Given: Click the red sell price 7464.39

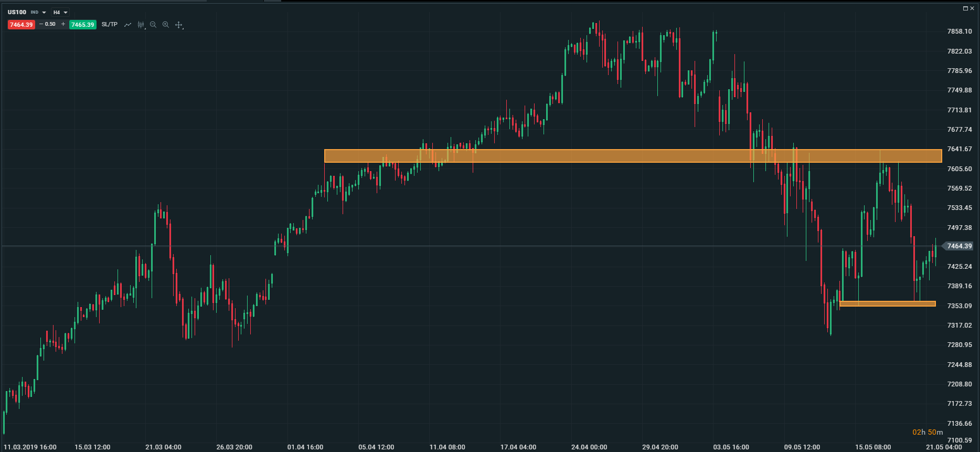Looking at the screenshot, I should click(22, 25).
